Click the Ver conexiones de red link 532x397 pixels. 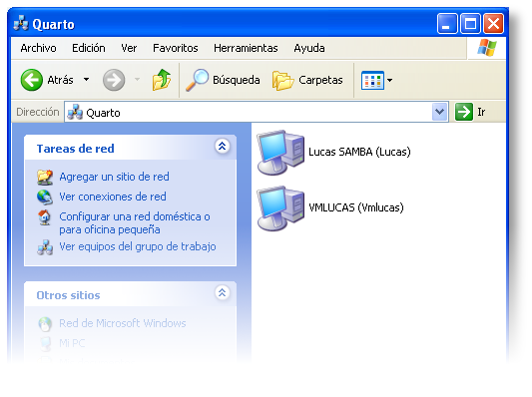(113, 197)
